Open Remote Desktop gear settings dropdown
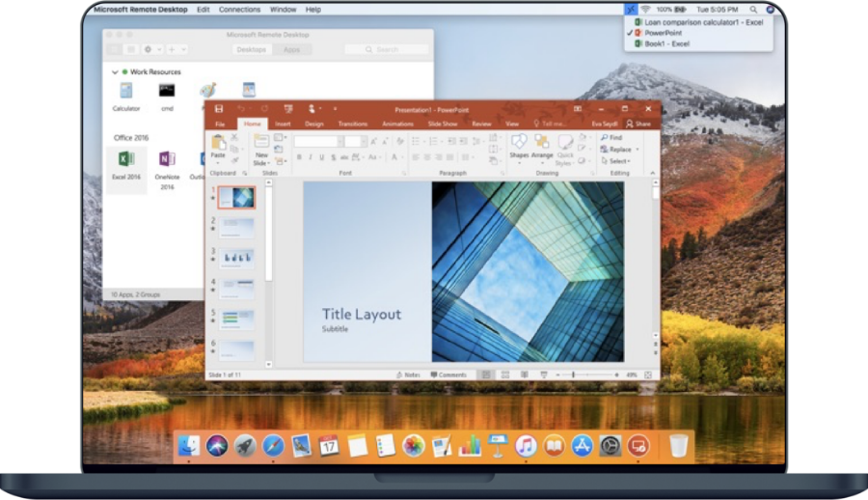 coord(151,49)
